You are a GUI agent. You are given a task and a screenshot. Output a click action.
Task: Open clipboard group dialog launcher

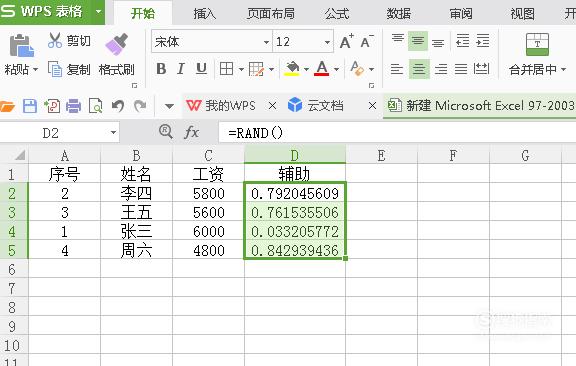[134, 86]
